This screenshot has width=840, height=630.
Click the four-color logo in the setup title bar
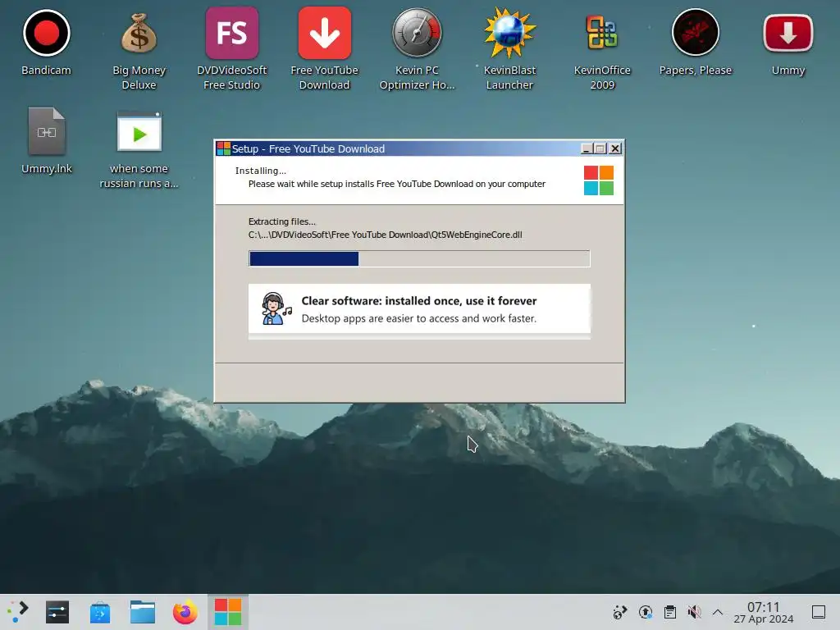[223, 148]
